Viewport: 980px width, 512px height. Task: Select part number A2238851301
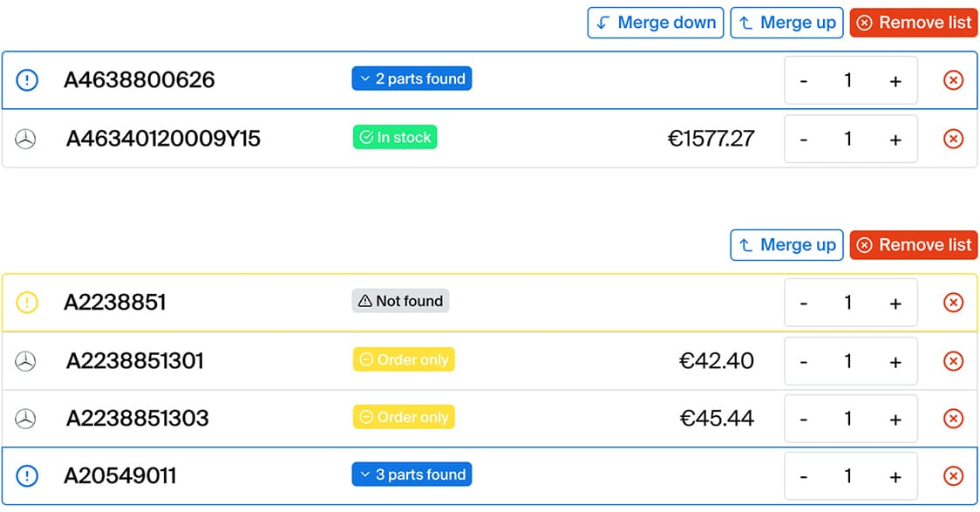[135, 361]
